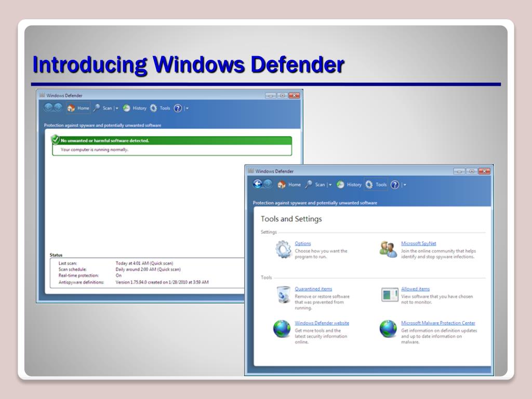This screenshot has height=399, width=532.
Task: Open Tools in the status window toolbar
Action: point(160,108)
